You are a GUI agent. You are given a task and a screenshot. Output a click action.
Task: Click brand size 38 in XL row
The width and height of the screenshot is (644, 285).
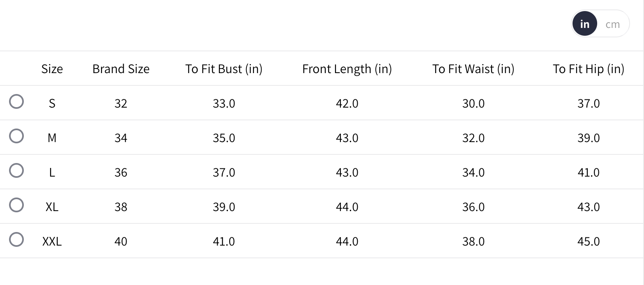(x=121, y=207)
